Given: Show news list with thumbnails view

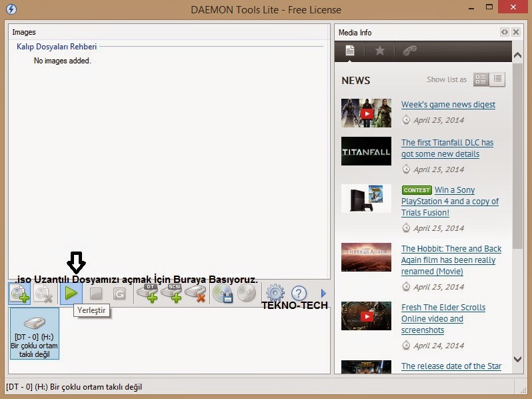Looking at the screenshot, I should pos(481,79).
